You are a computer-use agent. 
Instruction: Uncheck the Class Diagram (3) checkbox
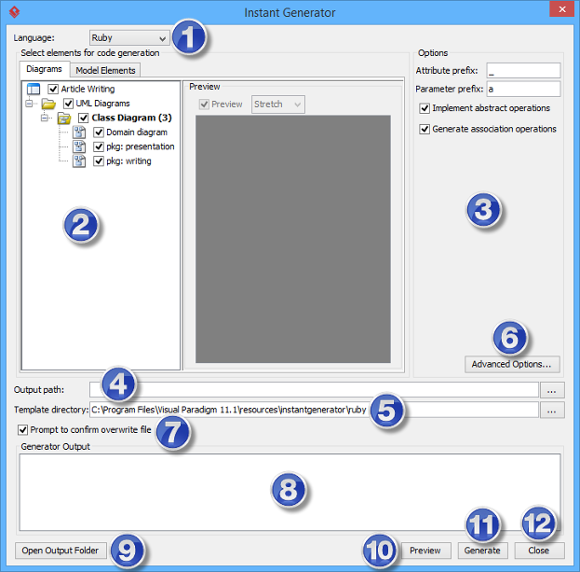pyautogui.click(x=83, y=118)
